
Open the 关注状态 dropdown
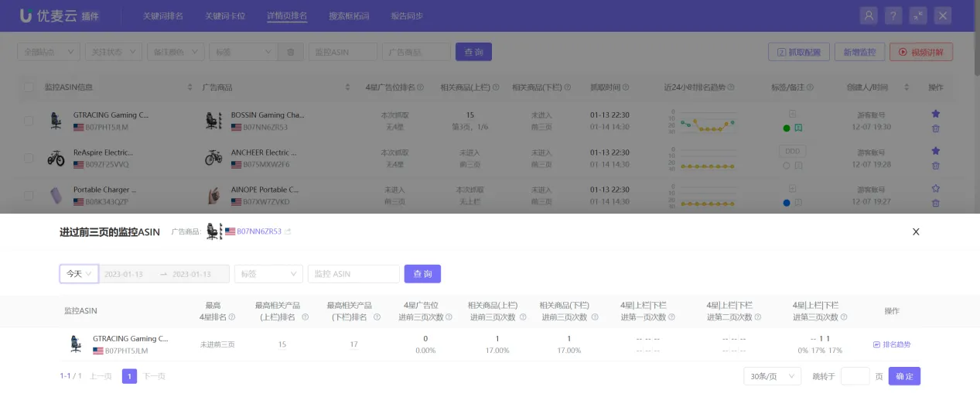(x=114, y=52)
